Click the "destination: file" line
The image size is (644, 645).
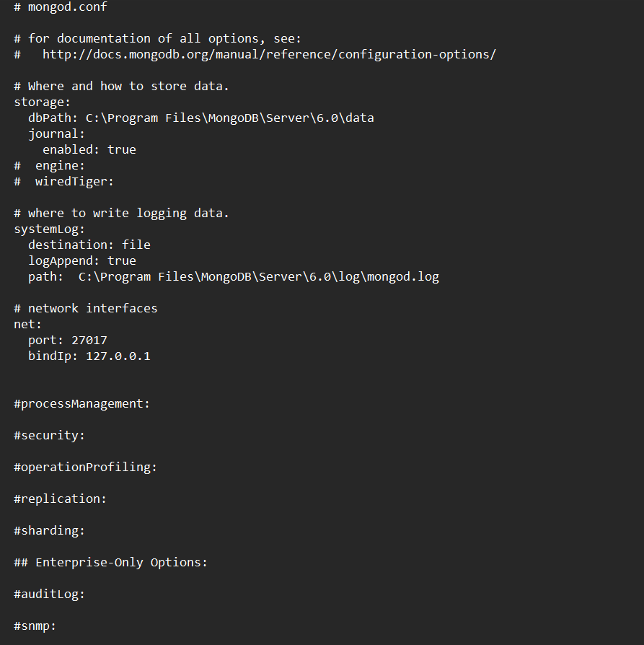coord(89,245)
